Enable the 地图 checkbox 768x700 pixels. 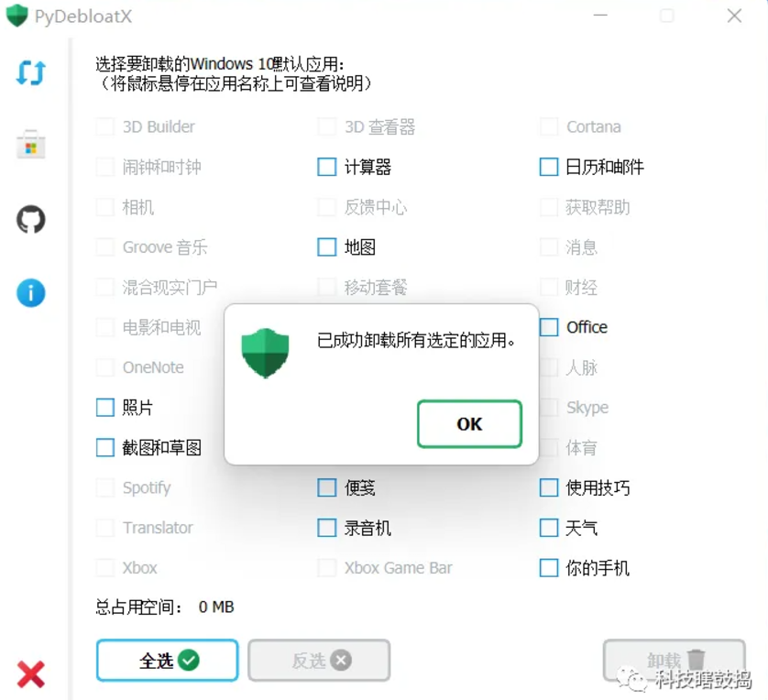click(326, 246)
